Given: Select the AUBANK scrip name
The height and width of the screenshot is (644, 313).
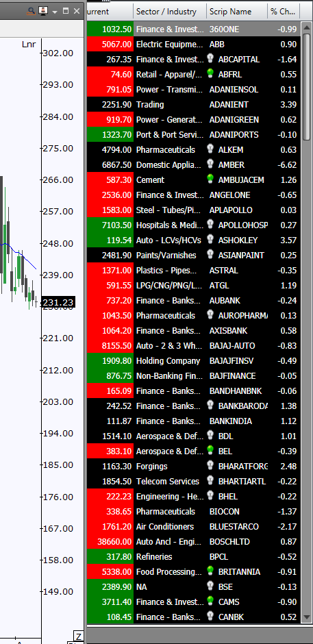Looking at the screenshot, I should [225, 300].
